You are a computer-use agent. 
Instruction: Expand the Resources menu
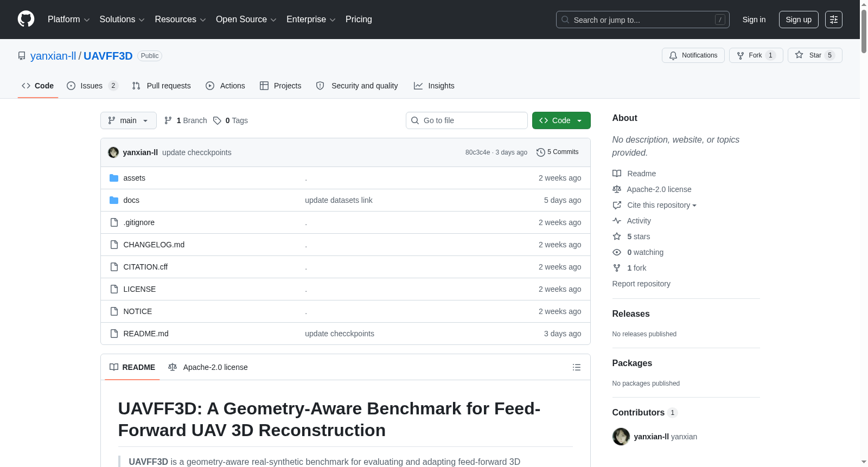(180, 20)
